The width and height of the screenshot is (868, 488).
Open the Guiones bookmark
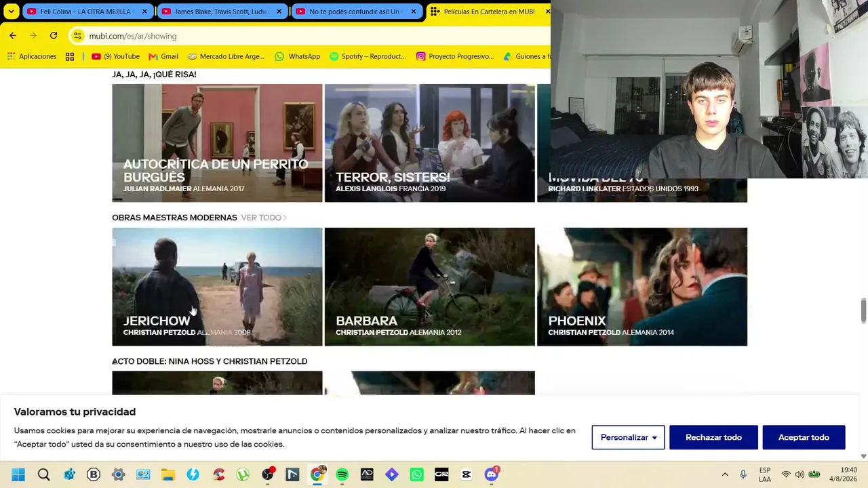point(526,56)
